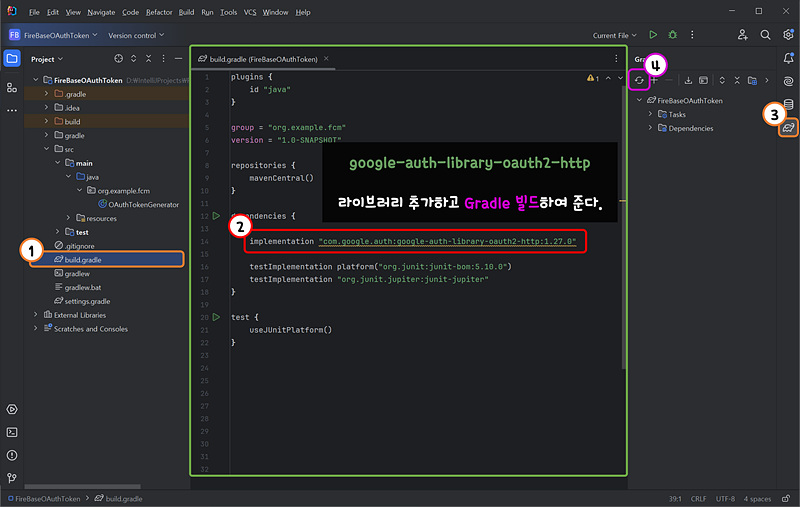Expand all nodes in Gradle panel
This screenshot has height=507, width=800.
pyautogui.click(x=722, y=80)
